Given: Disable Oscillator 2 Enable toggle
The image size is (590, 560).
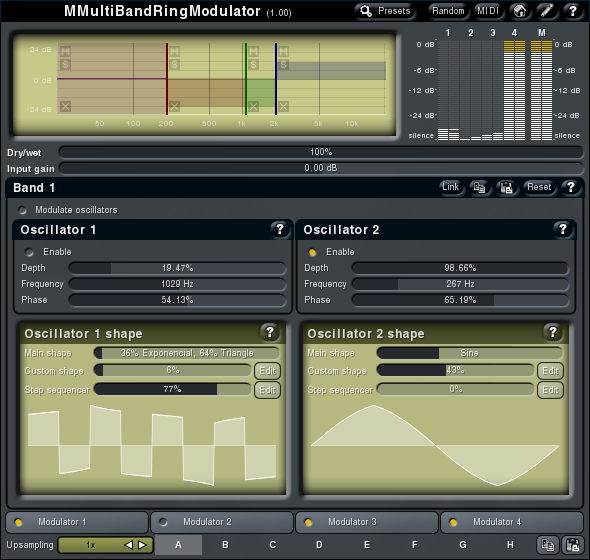Looking at the screenshot, I should click(312, 252).
